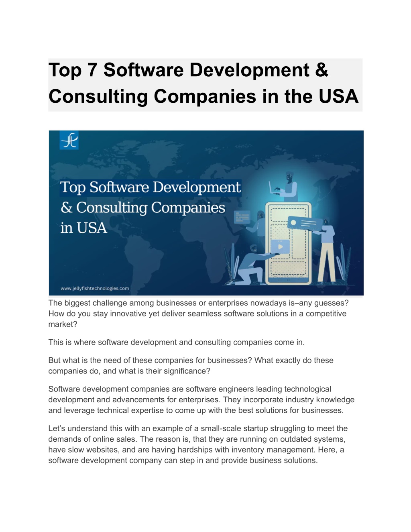Click the www.jellyfishtechnologies.com text in the banner
Screen dimensions: 411x532
pos(95,288)
